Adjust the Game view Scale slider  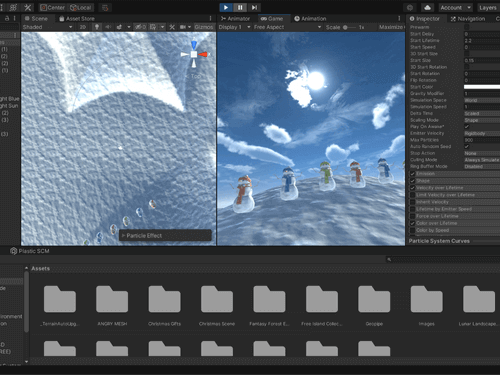[x=349, y=27]
